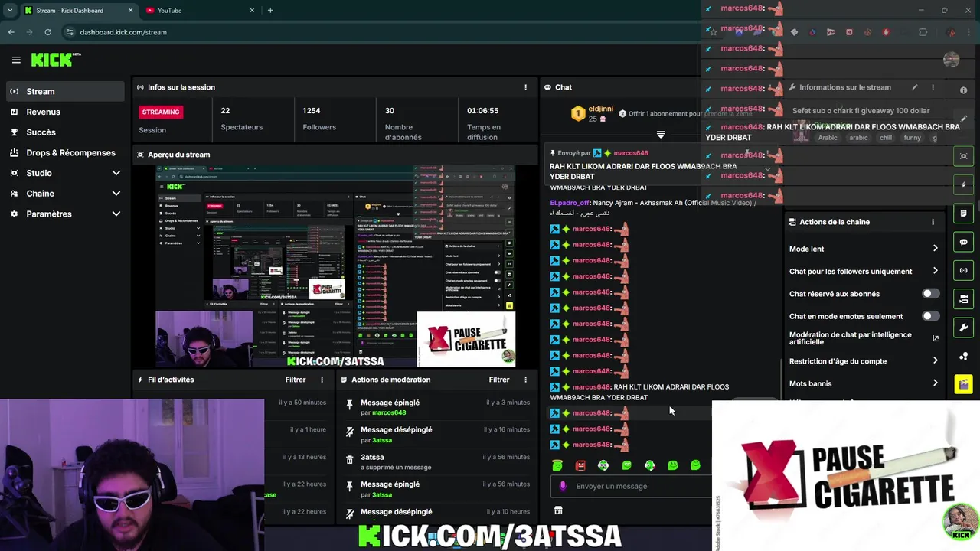Click the chat panel bubble icon
The image size is (980, 551).
548,87
